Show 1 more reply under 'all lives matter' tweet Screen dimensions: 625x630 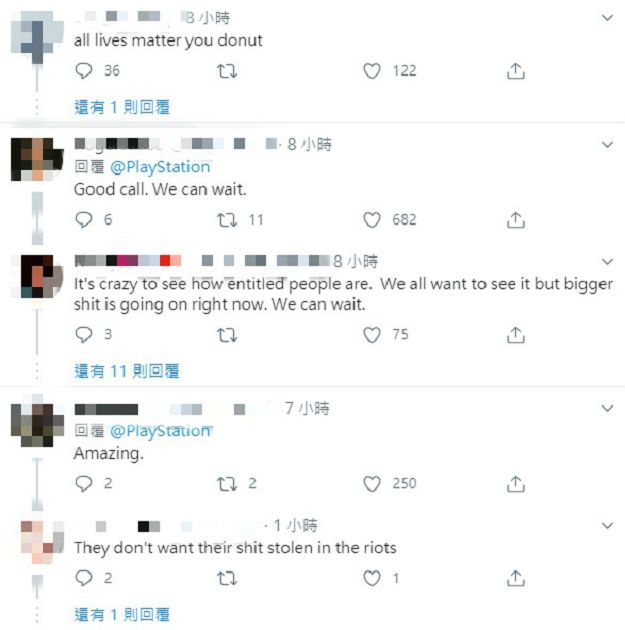[122, 107]
